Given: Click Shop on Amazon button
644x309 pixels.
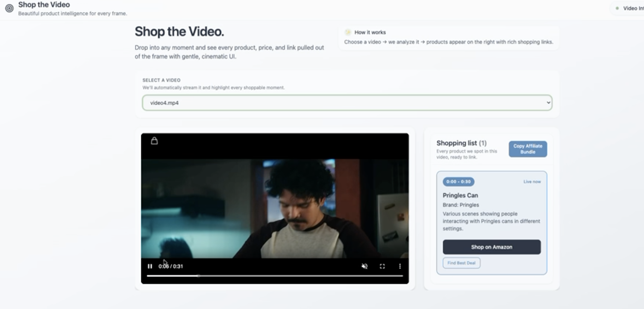Looking at the screenshot, I should click(491, 247).
